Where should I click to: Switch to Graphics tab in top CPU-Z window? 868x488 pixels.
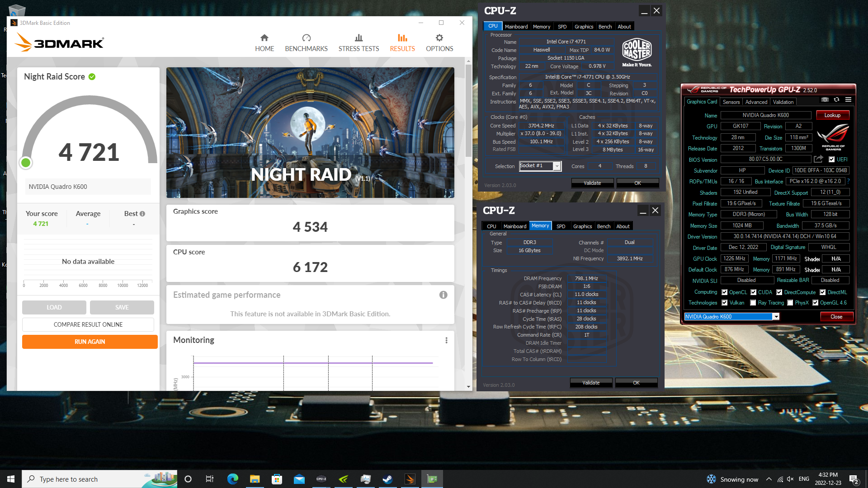584,27
